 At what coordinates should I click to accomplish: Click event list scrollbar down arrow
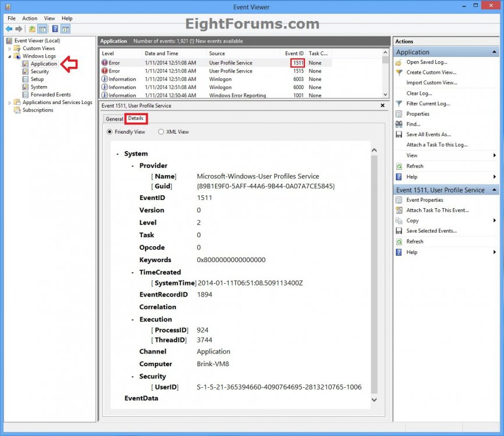tap(385, 95)
